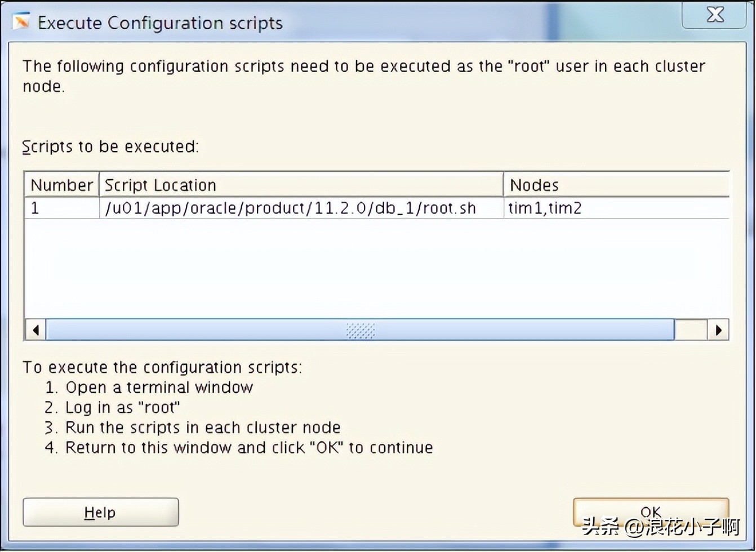This screenshot has width=756, height=552.
Task: Click the Script Location column header
Action: click(x=160, y=185)
